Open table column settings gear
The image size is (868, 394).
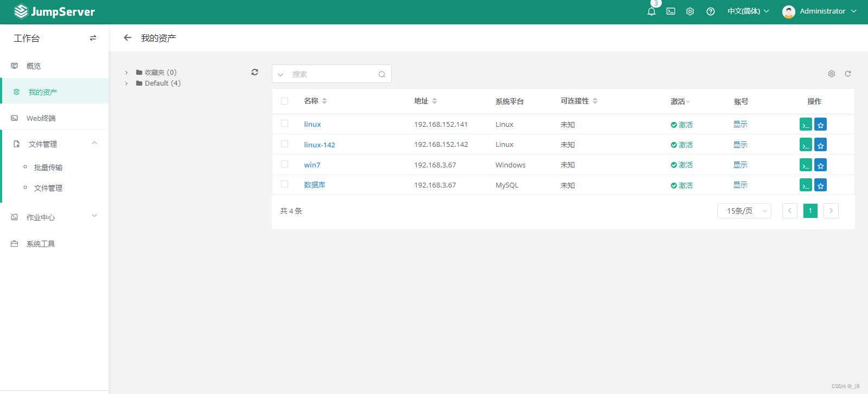[832, 74]
